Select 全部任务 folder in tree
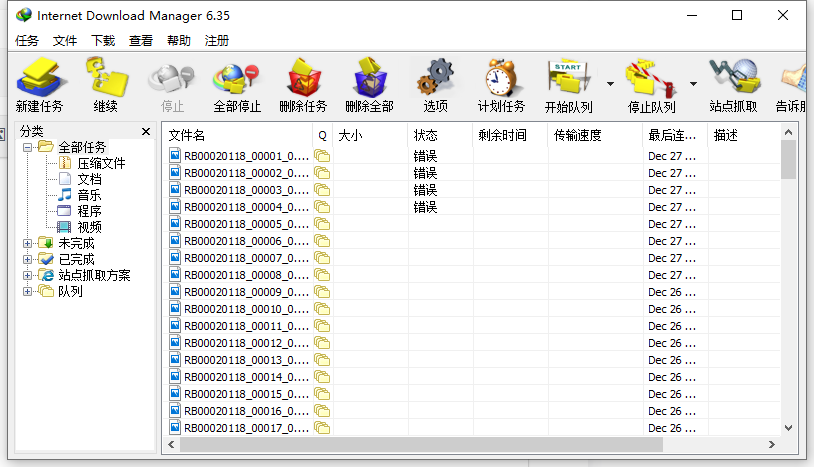The image size is (814, 467). [82, 147]
